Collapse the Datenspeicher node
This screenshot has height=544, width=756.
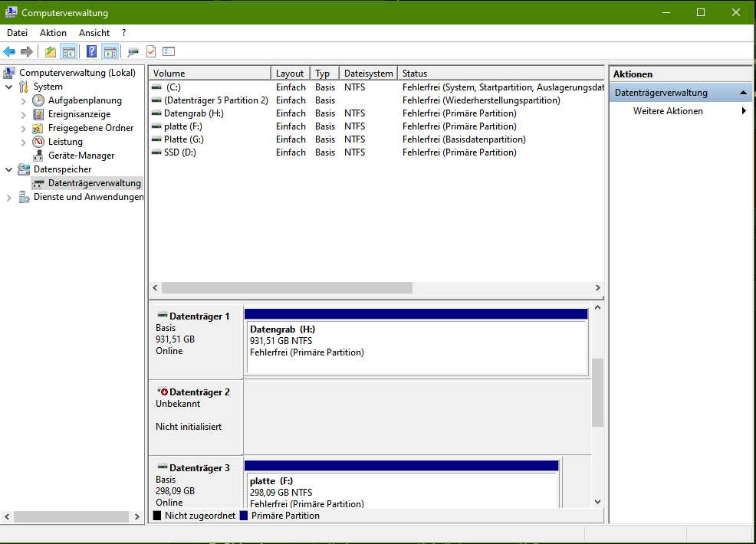click(x=8, y=169)
